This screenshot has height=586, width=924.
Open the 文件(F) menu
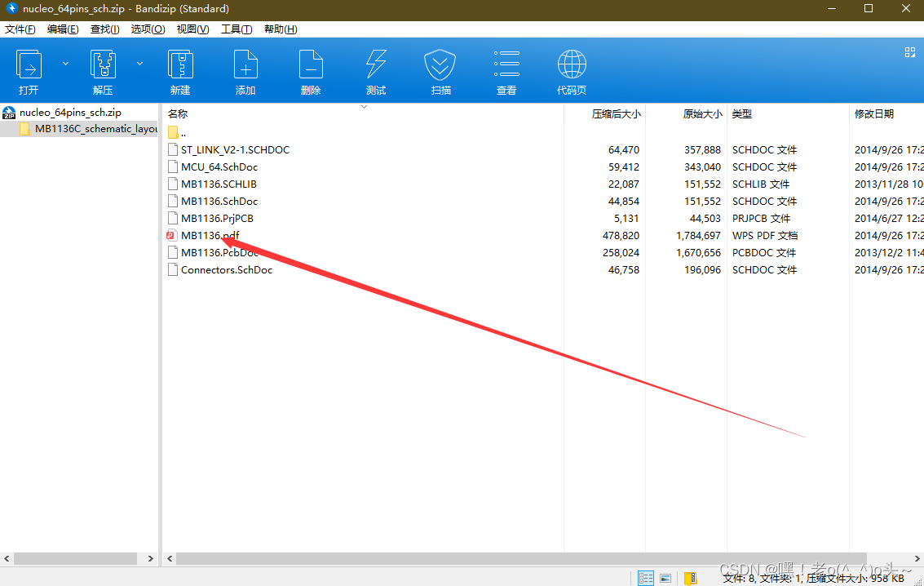(x=20, y=29)
